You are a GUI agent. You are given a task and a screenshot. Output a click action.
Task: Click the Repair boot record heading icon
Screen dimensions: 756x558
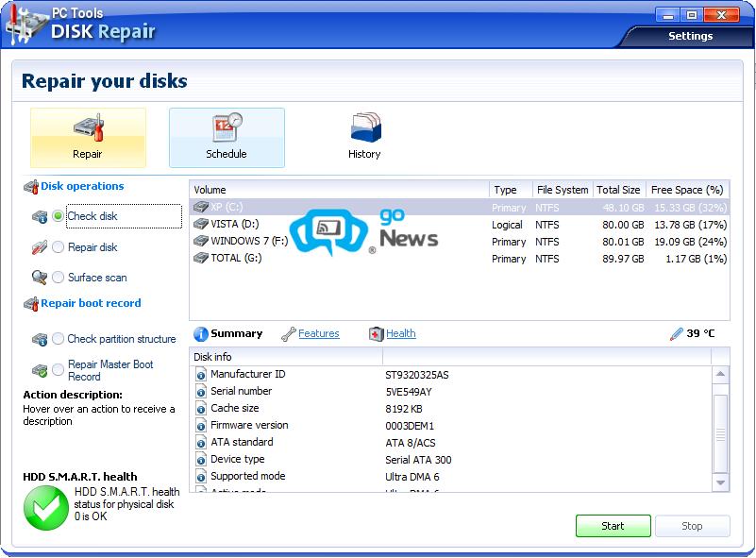[31, 304]
